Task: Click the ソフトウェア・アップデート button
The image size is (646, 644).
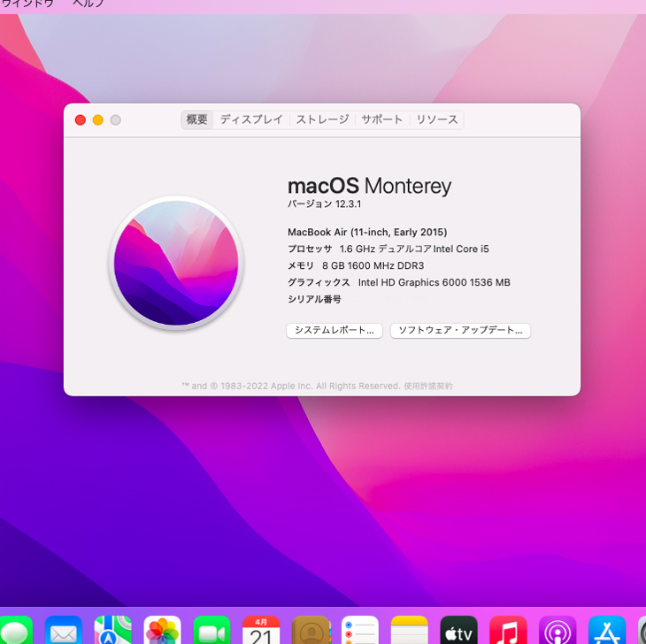Action: point(460,330)
